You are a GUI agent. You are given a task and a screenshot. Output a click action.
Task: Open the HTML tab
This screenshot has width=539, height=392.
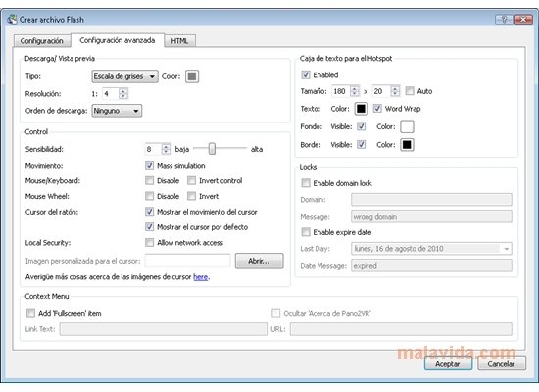[x=179, y=41]
